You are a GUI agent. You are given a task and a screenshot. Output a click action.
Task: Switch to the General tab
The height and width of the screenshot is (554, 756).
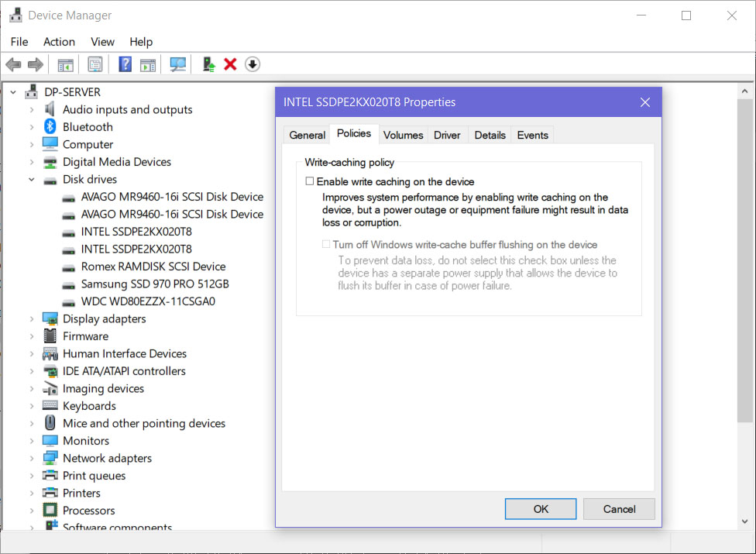(x=307, y=135)
